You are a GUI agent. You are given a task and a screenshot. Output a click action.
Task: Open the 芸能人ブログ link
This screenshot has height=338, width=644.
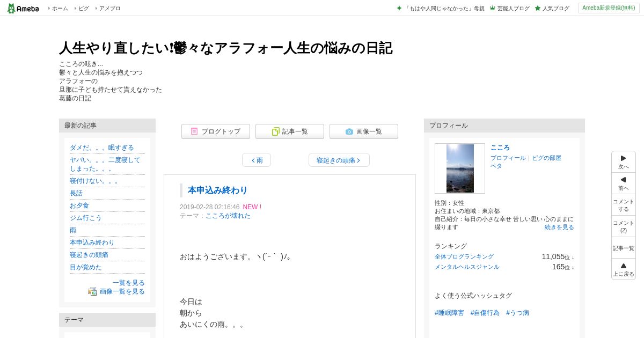pyautogui.click(x=513, y=9)
